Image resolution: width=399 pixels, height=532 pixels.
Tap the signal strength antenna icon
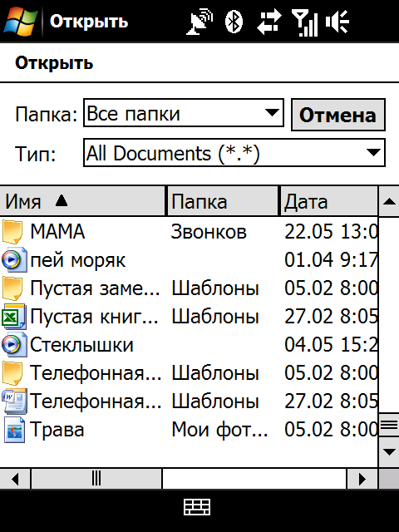point(305,22)
